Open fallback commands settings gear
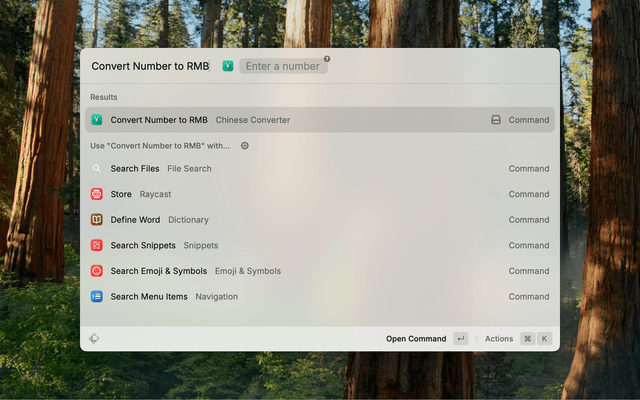Image resolution: width=640 pixels, height=400 pixels. tap(244, 146)
